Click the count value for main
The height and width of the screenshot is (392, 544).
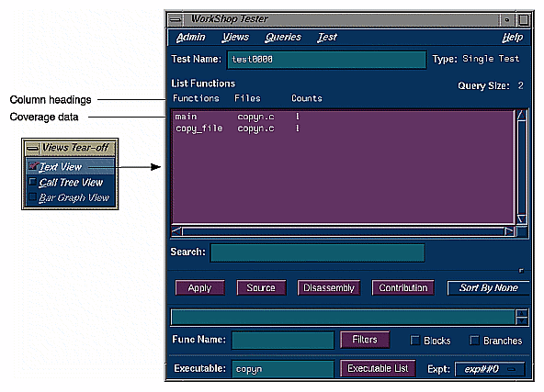(298, 117)
